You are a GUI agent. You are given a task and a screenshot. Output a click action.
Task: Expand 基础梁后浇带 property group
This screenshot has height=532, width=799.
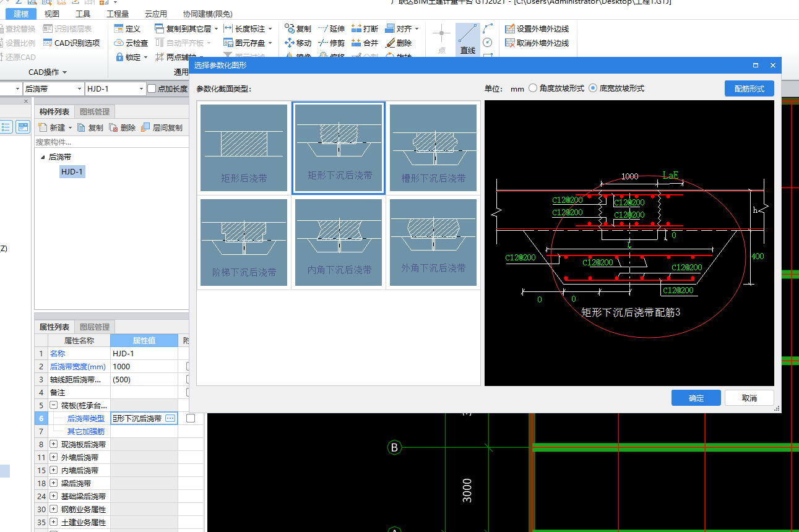(54, 496)
